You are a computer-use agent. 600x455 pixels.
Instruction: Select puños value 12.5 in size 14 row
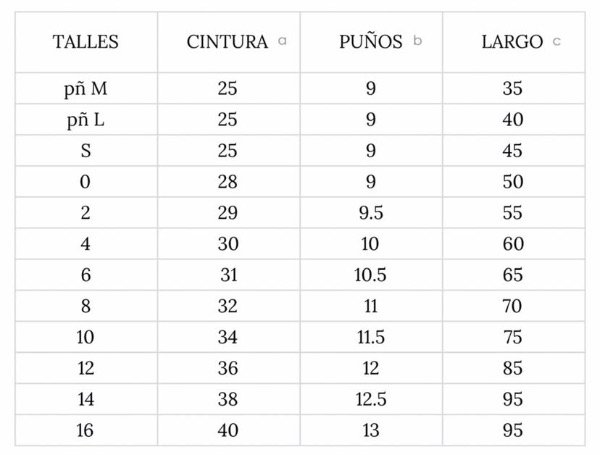[371, 400]
